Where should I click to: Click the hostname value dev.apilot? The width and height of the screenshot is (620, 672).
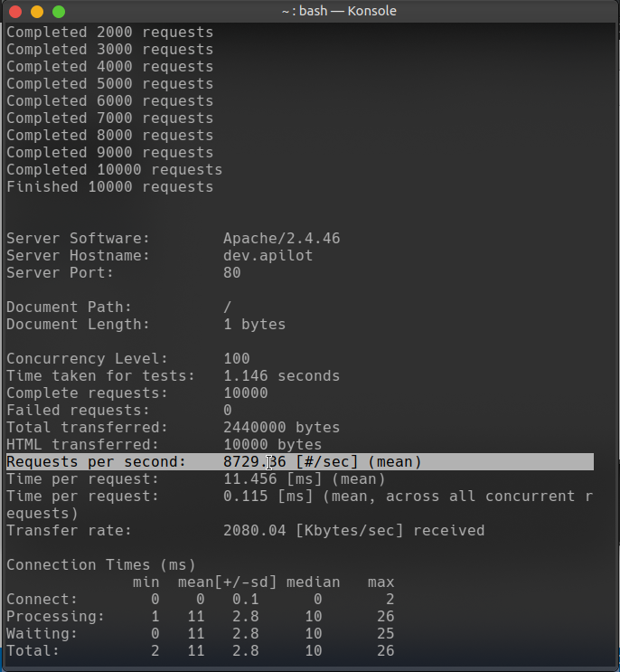pyautogui.click(x=268, y=256)
